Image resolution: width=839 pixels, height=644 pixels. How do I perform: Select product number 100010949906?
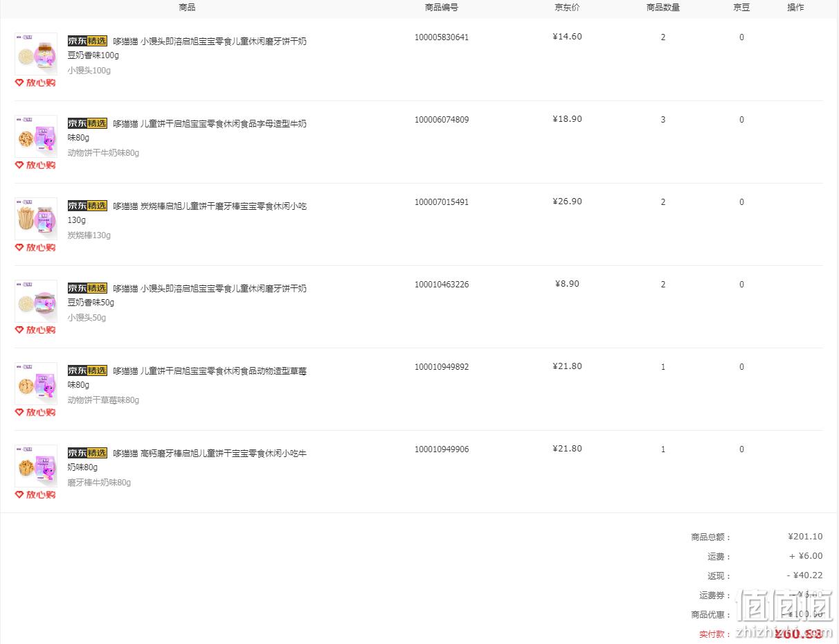coord(442,449)
